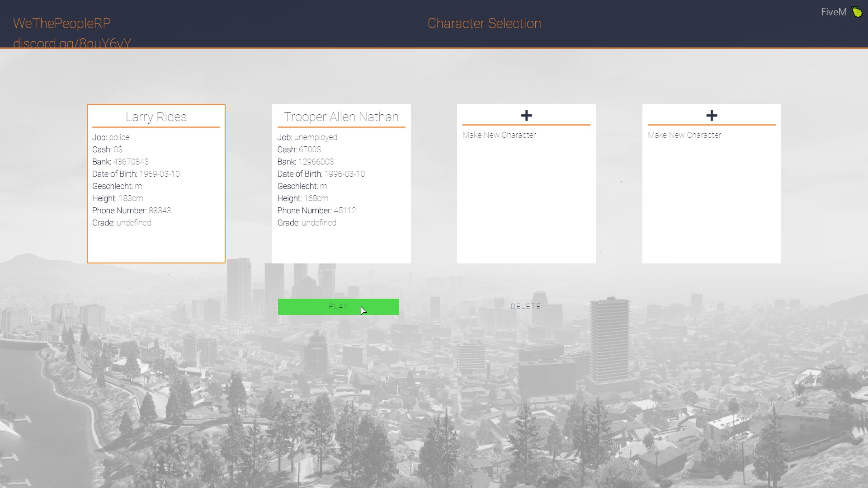
Task: Click Larry Rides' Date of Birth line
Action: tap(136, 174)
